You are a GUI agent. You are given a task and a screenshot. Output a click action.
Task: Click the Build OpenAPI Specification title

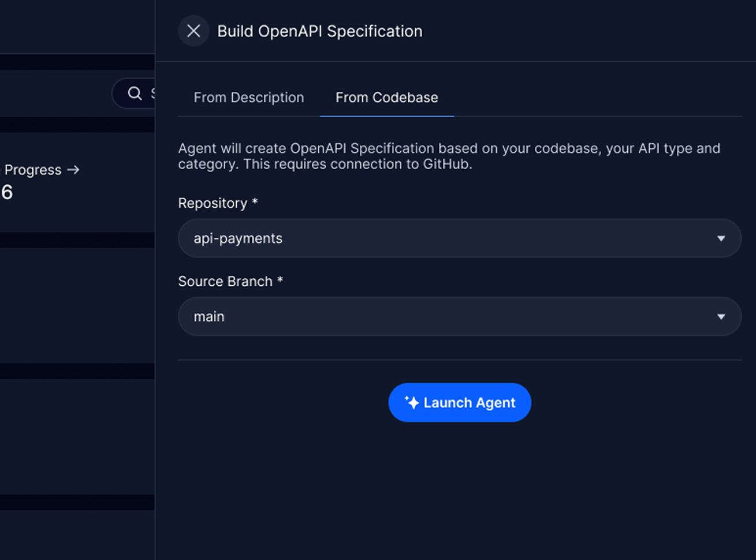coord(319,31)
